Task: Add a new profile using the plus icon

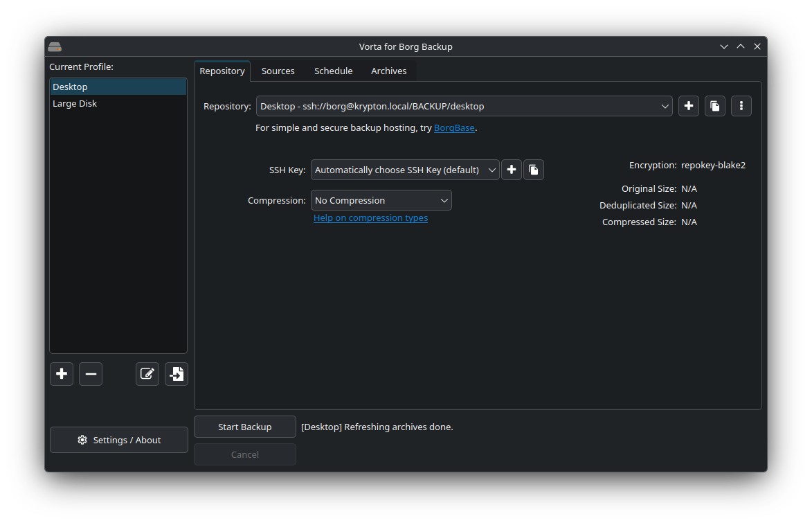Action: [61, 373]
